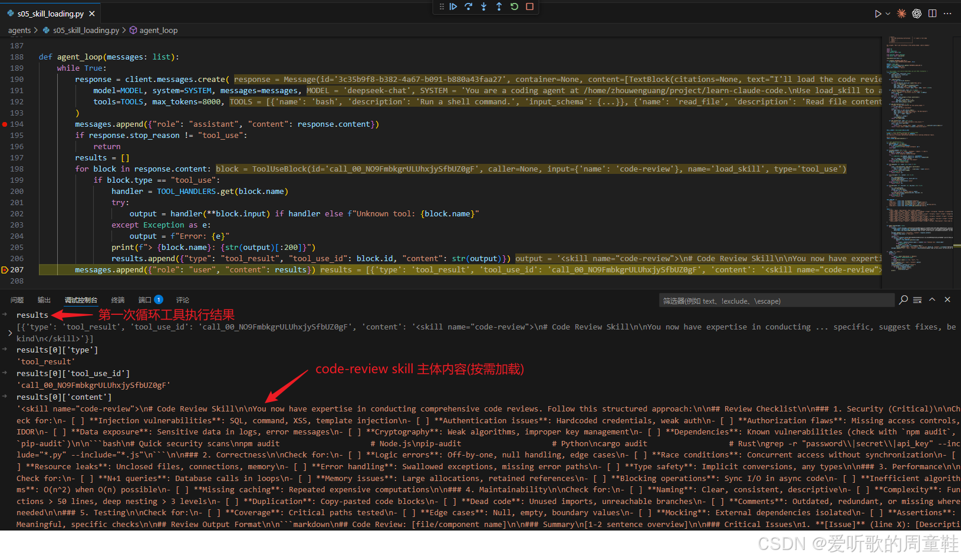Click the 'except Exception as e:' code line

[x=161, y=225]
